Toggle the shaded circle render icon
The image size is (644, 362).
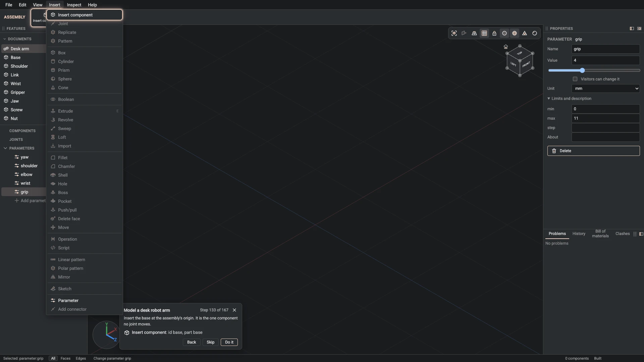[x=504, y=33]
